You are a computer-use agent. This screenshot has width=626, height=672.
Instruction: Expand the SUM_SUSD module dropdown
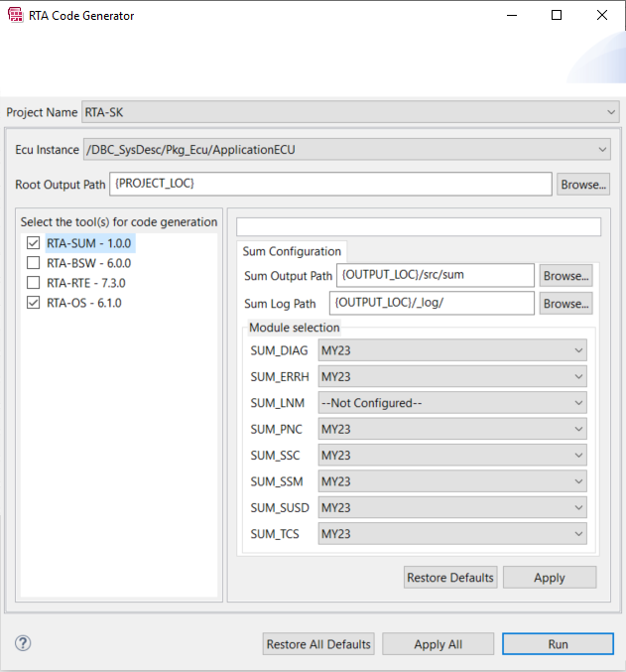452,507
